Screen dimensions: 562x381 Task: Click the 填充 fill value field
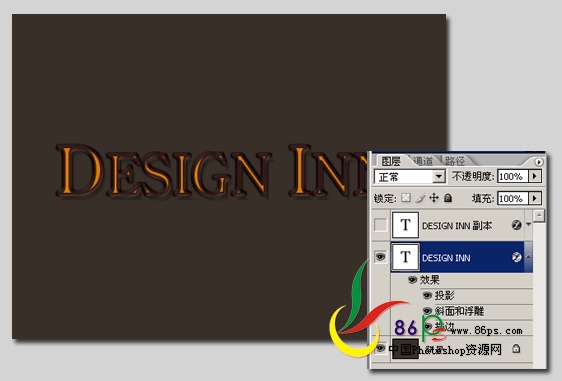(513, 198)
